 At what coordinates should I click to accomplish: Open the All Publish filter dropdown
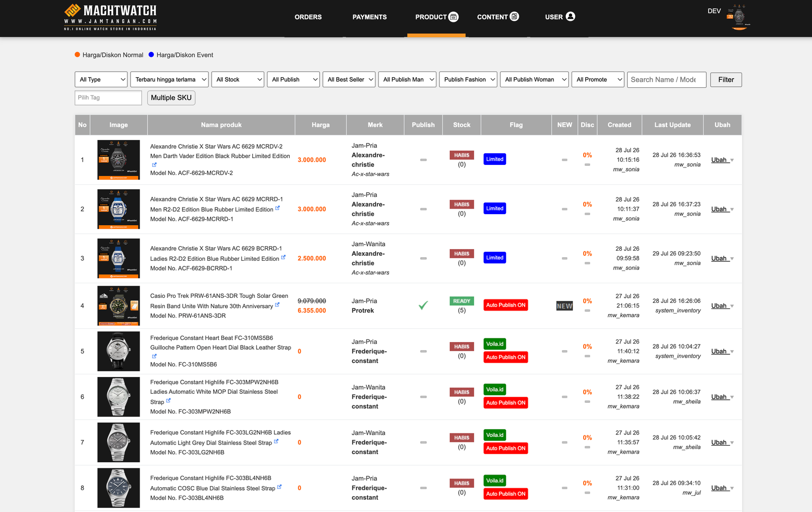[x=293, y=80]
